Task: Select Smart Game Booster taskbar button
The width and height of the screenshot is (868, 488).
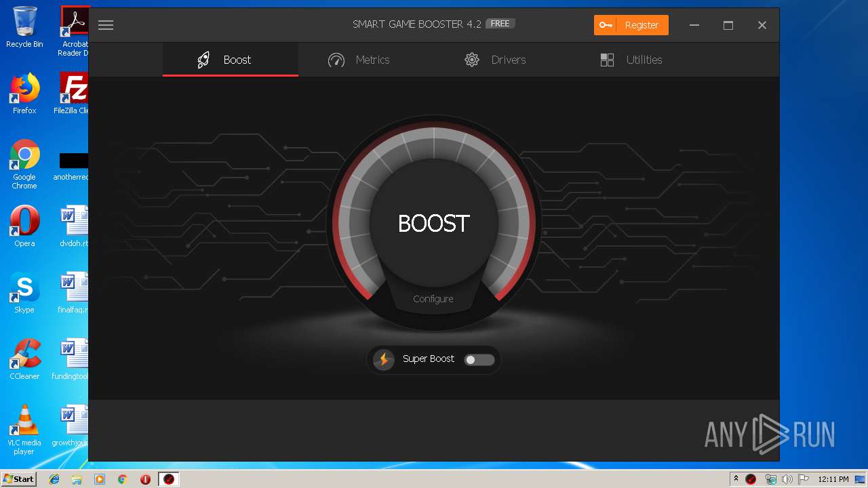Action: coord(169,479)
